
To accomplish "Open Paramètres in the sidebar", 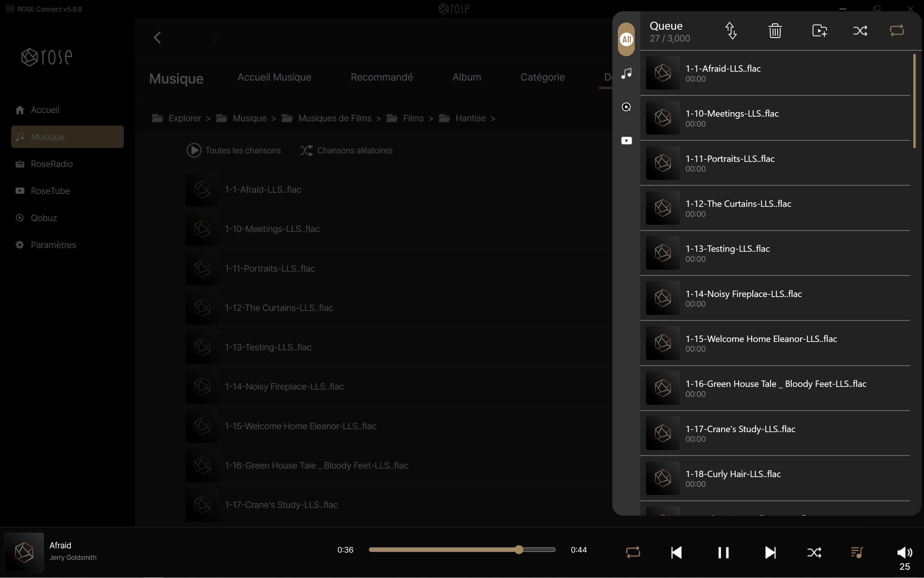I will 67,245.
